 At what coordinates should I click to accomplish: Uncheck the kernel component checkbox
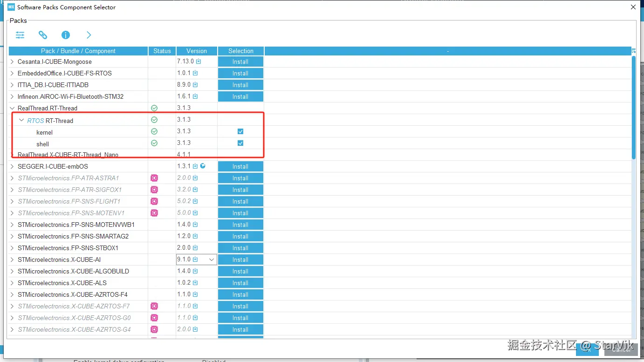pos(240,131)
